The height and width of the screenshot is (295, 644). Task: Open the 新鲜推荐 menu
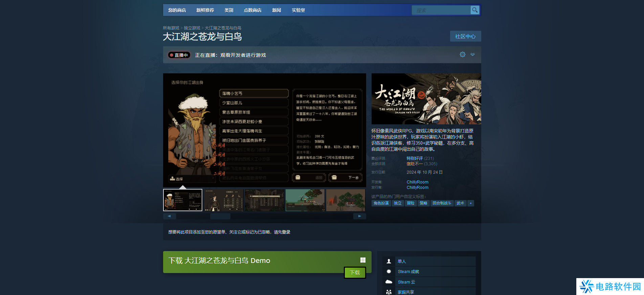point(205,10)
